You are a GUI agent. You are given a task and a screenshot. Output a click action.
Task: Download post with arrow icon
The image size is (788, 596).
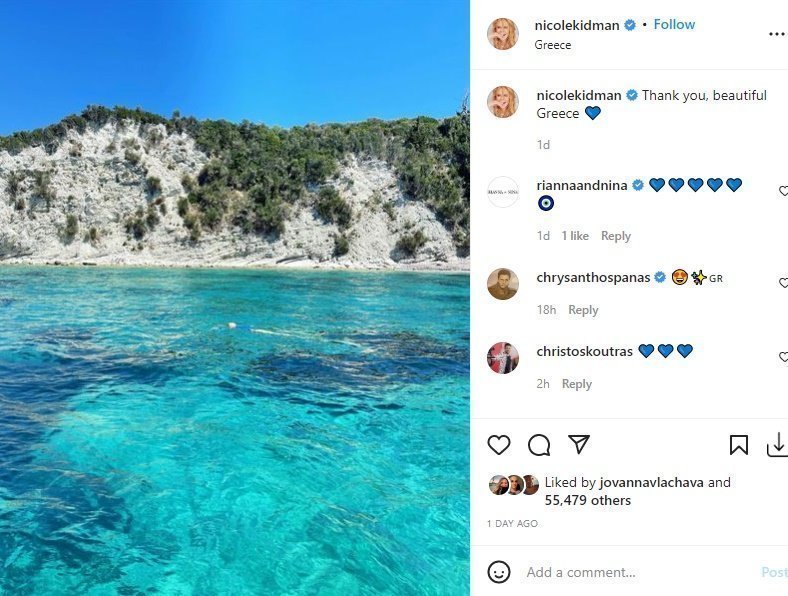pos(777,445)
